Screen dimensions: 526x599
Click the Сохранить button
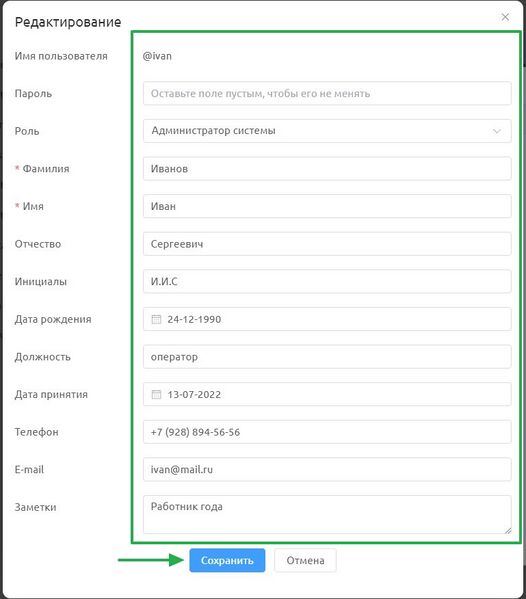coord(227,560)
